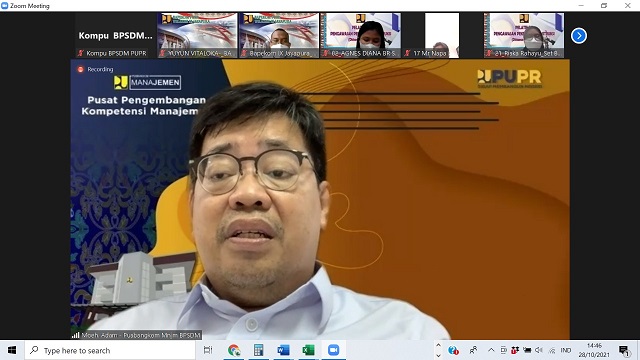The width and height of the screenshot is (640, 360).
Task: Open Get Help tray icon with alert
Action: (453, 350)
